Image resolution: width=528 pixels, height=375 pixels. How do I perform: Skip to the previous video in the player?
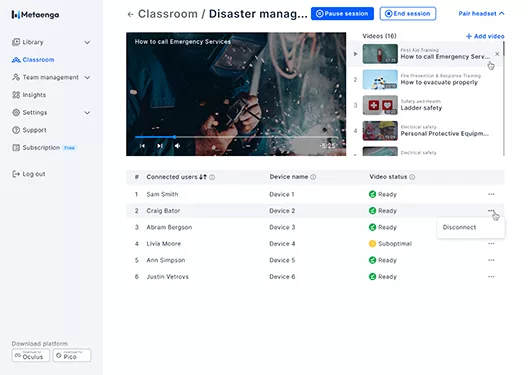[x=142, y=146]
